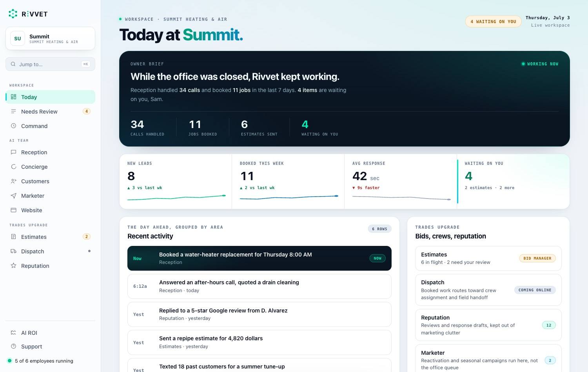Click the Working Now status indicator
Screen dimensions: 588x372
(x=540, y=64)
